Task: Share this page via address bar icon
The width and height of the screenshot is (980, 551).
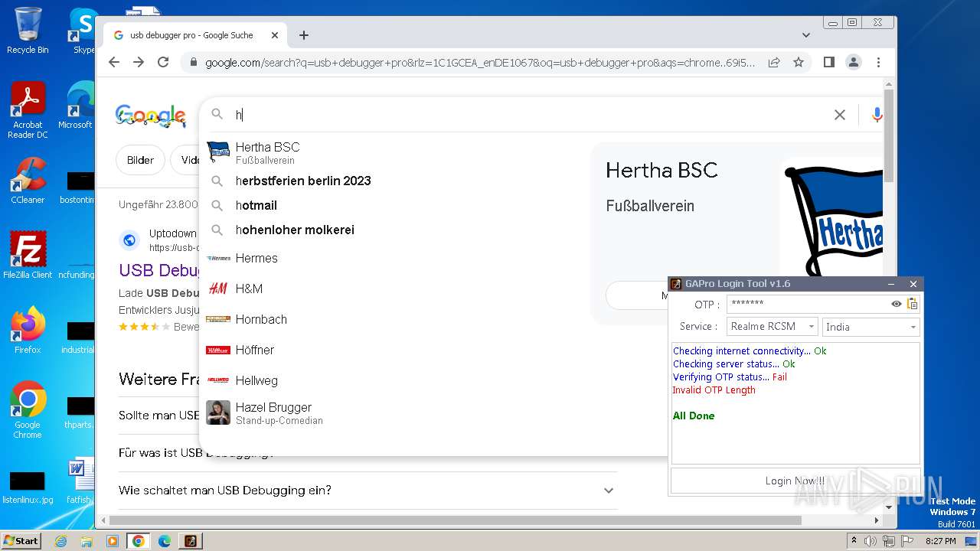Action: [774, 62]
